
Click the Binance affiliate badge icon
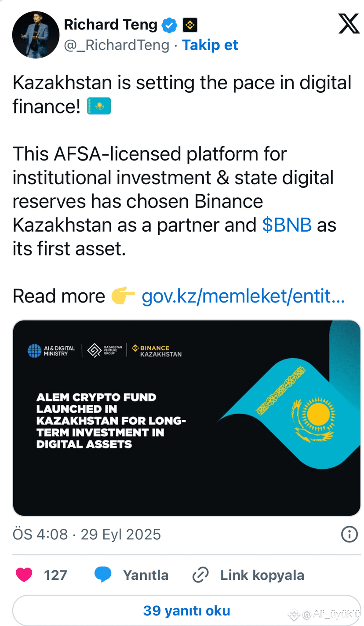[190, 25]
